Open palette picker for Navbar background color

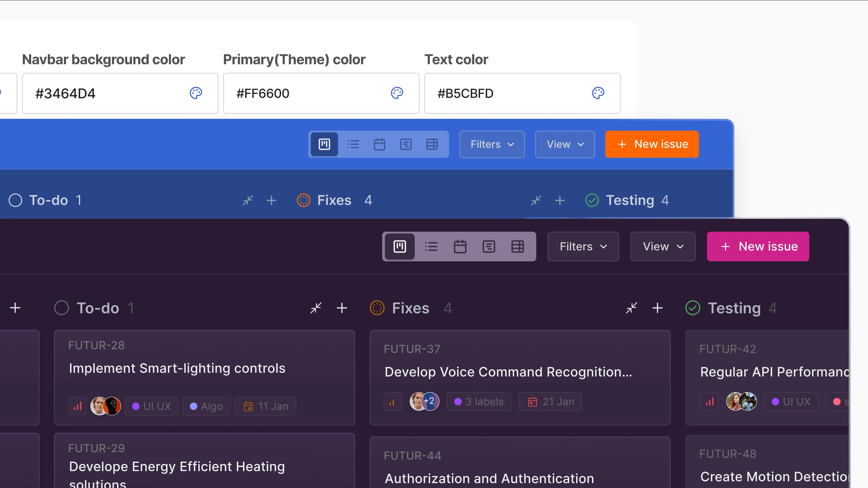pyautogui.click(x=196, y=93)
